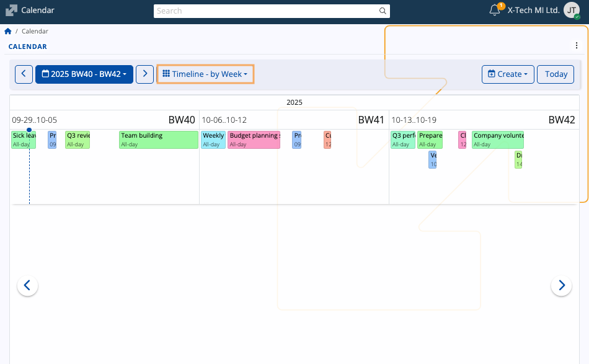
Task: Click the notification bell icon
Action: pyautogui.click(x=495, y=10)
